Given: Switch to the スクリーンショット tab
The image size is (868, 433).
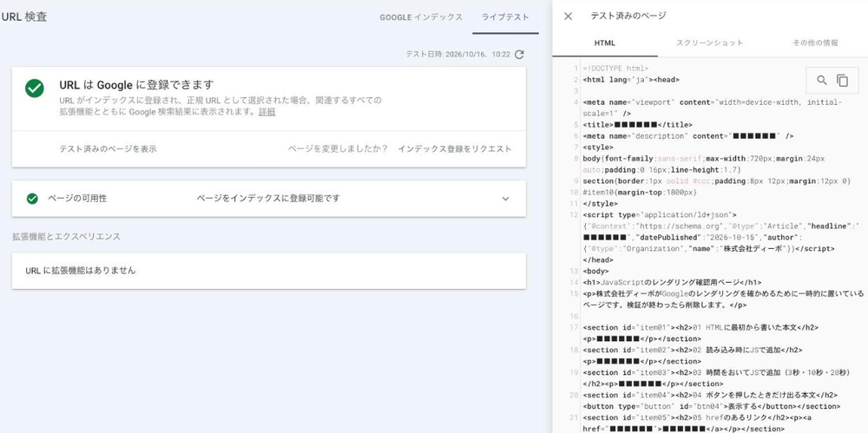Looking at the screenshot, I should [x=710, y=43].
